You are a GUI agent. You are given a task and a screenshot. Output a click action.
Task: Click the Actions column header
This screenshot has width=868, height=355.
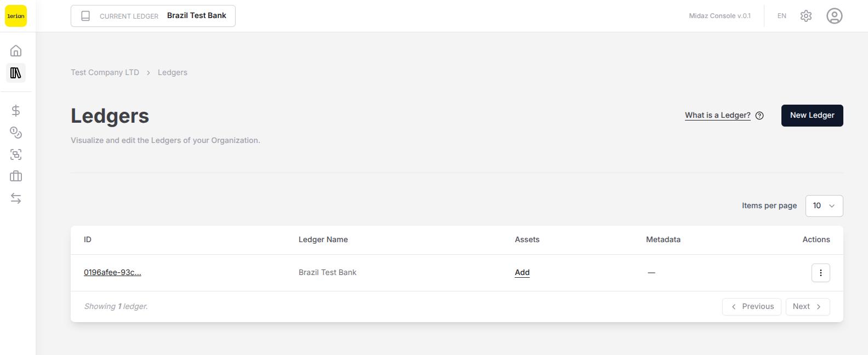coord(816,239)
